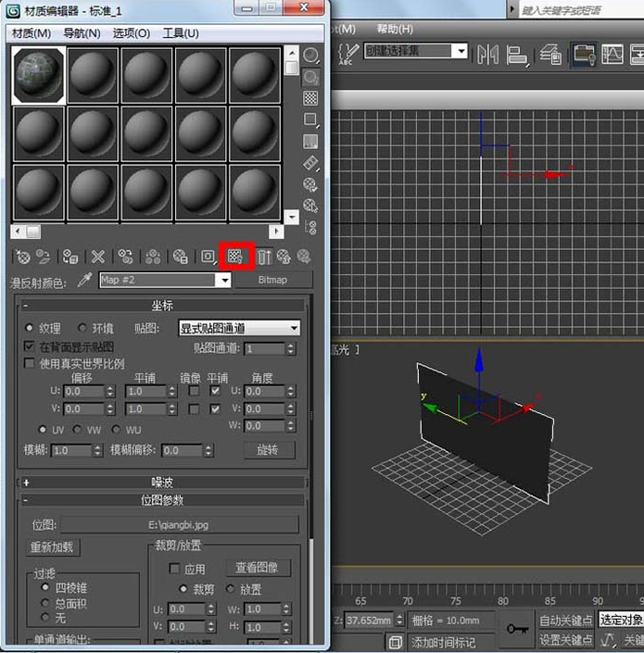Select the 环境 radio button
Image resolution: width=644 pixels, height=653 pixels.
pyautogui.click(x=82, y=328)
